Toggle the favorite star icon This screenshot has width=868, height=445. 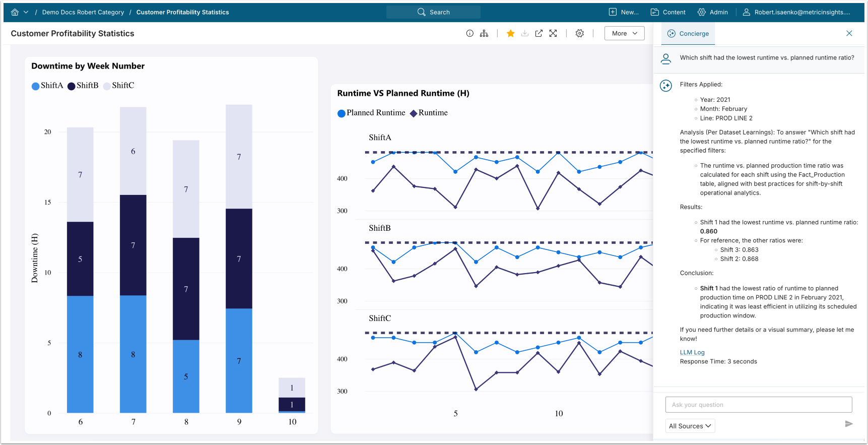[x=510, y=33]
